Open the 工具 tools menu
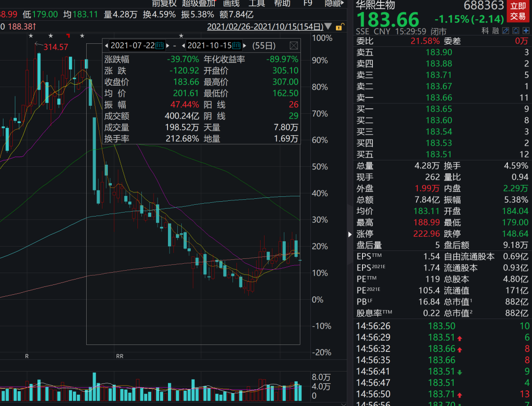Screen dimensions: 532x406 tap(257, 3)
